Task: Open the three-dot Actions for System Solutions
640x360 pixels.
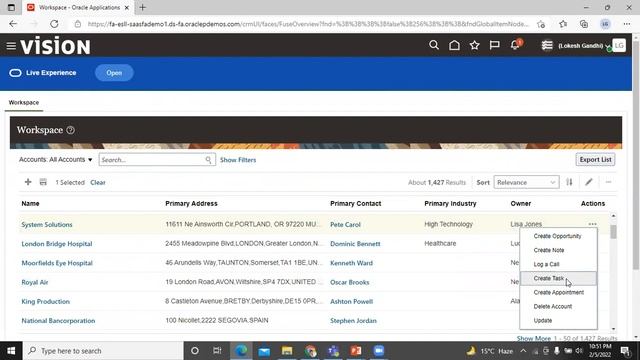Action: coord(592,224)
